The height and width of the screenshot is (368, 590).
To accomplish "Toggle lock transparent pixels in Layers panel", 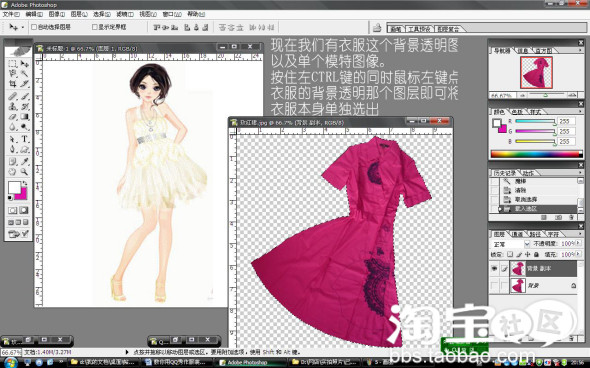I will [510, 254].
